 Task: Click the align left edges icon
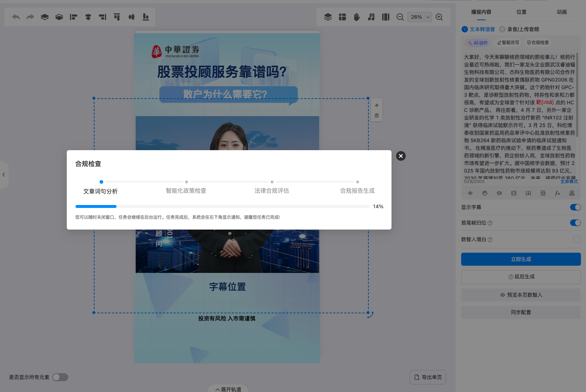pyautogui.click(x=74, y=17)
